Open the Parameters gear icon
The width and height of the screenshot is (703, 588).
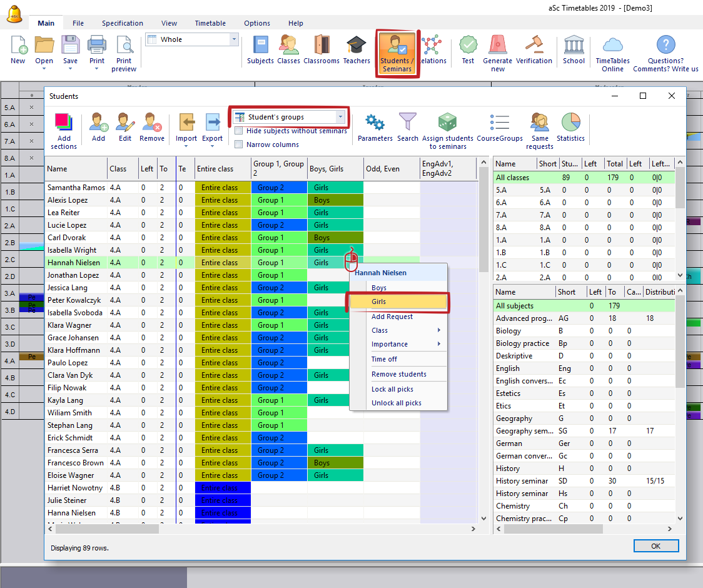pos(375,123)
